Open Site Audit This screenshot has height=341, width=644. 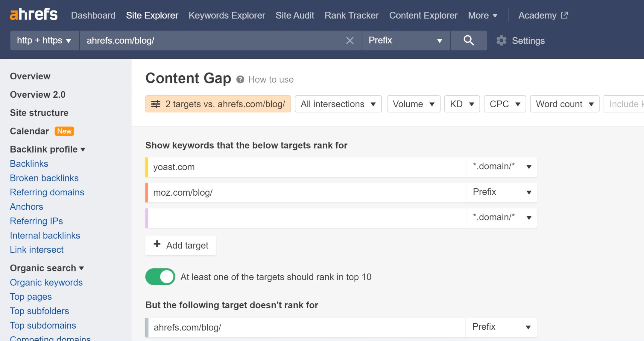pyautogui.click(x=295, y=15)
